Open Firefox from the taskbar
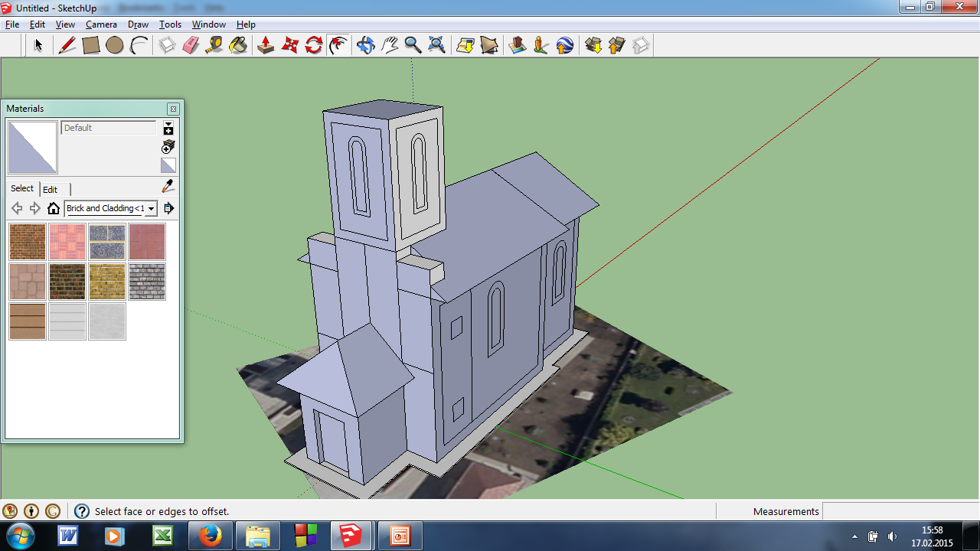 coord(209,536)
